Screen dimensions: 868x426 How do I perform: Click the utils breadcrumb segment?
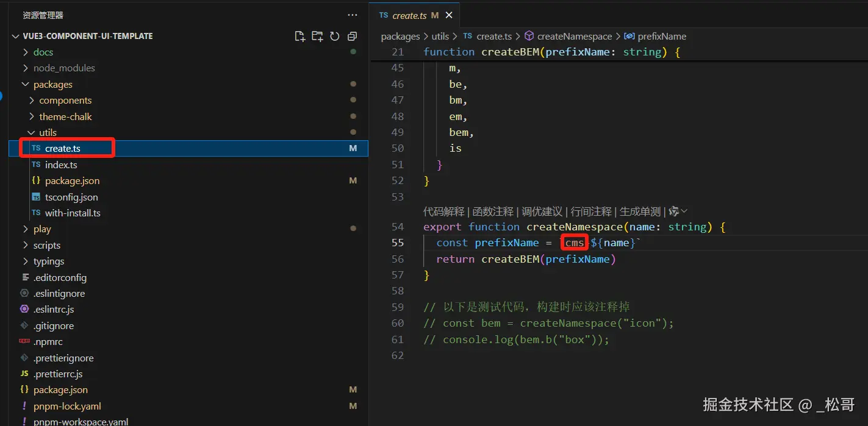point(440,37)
